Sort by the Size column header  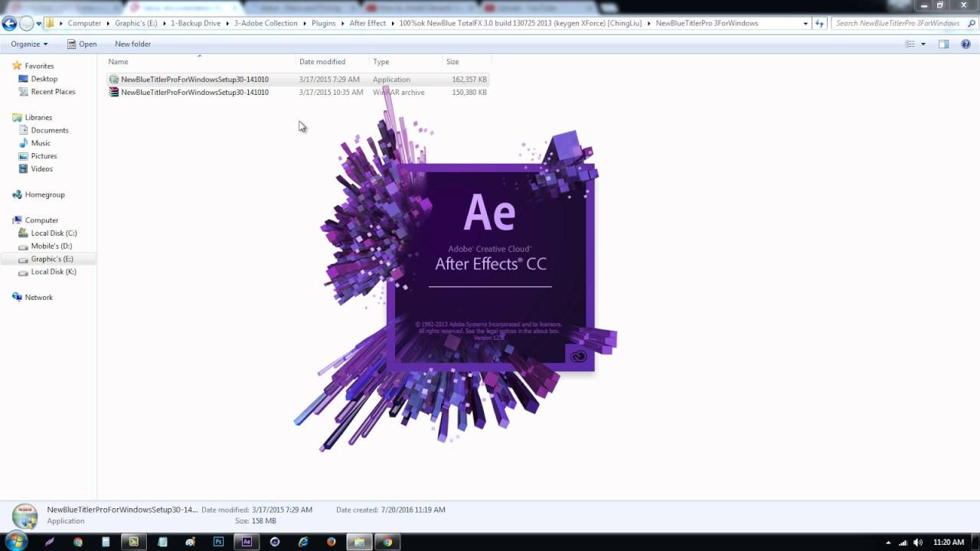coord(466,61)
